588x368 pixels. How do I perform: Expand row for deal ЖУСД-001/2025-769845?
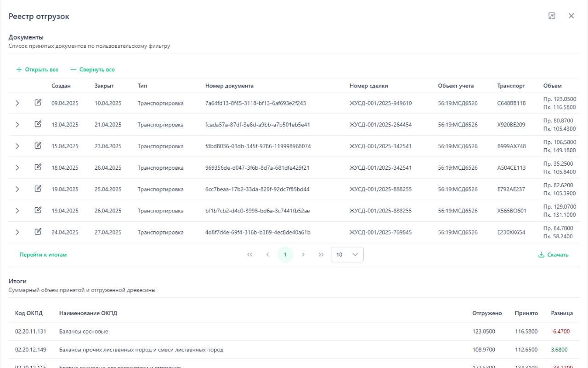(17, 232)
